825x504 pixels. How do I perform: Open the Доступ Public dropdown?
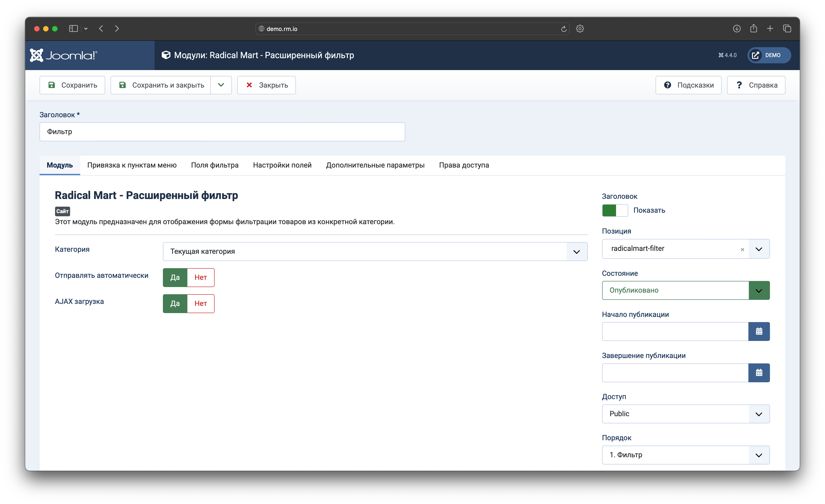click(x=686, y=414)
